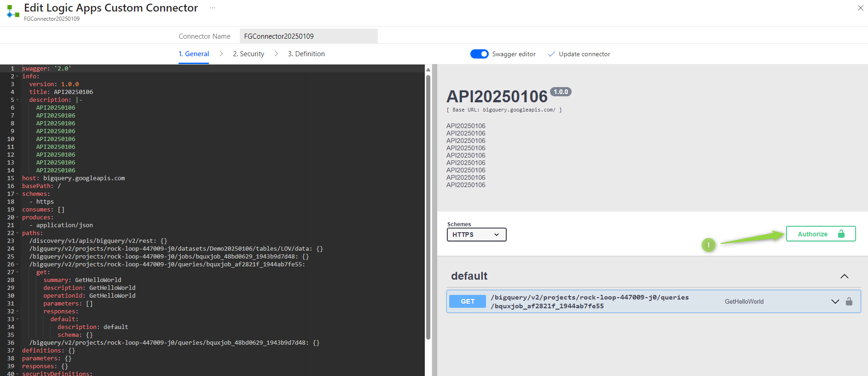The width and height of the screenshot is (868, 376).
Task: Collapse the default operations section
Action: pyautogui.click(x=845, y=276)
